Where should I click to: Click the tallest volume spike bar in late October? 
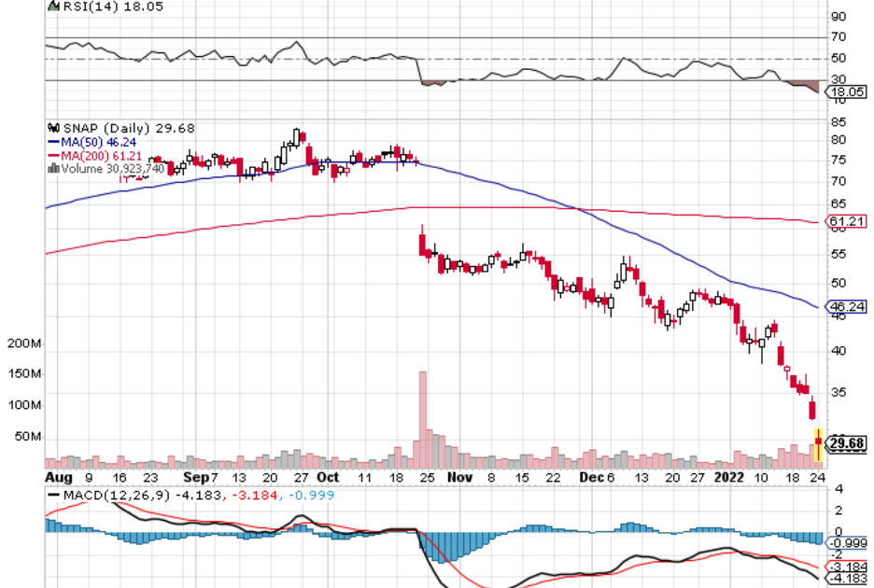423,415
